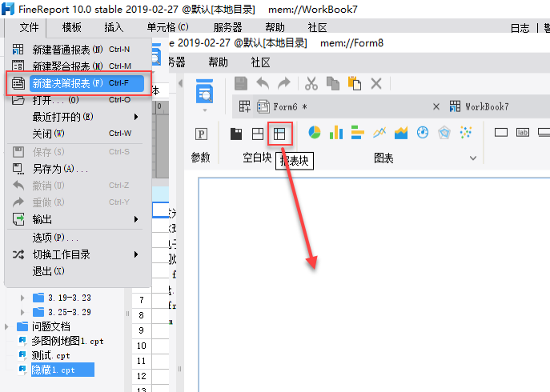The image size is (550, 392).
Task: Collapse panel with left arrow handle
Action: point(181,83)
